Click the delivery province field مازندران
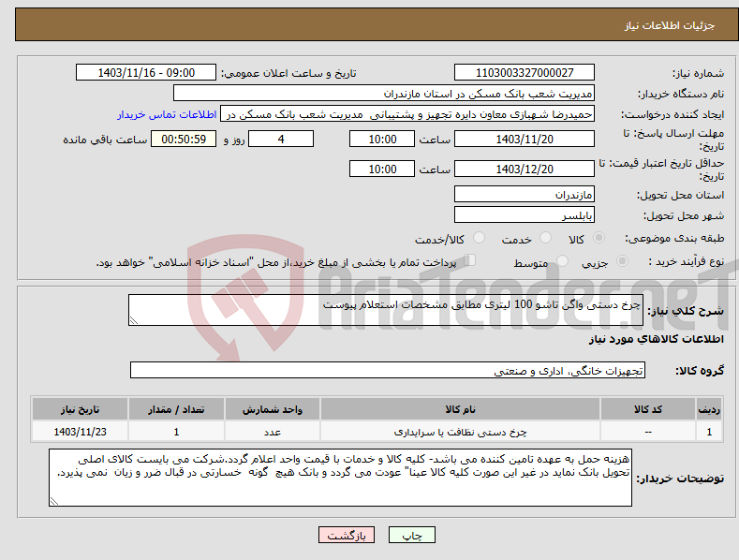This screenshot has height=560, width=739. [x=525, y=194]
